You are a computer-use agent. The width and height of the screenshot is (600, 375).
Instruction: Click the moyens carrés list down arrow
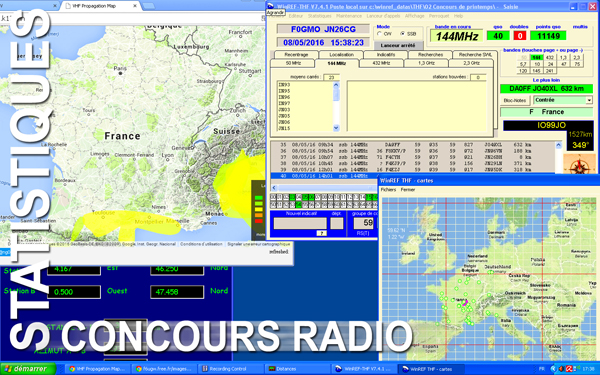pyautogui.click(x=336, y=128)
